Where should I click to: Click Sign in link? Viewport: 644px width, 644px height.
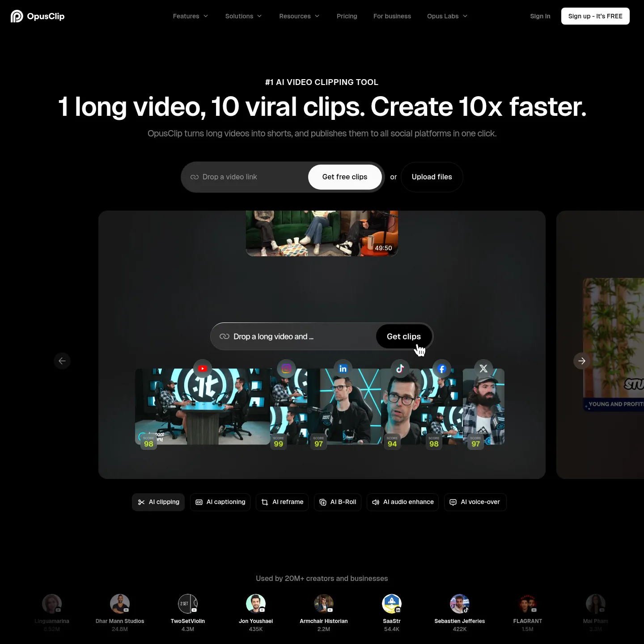point(540,16)
